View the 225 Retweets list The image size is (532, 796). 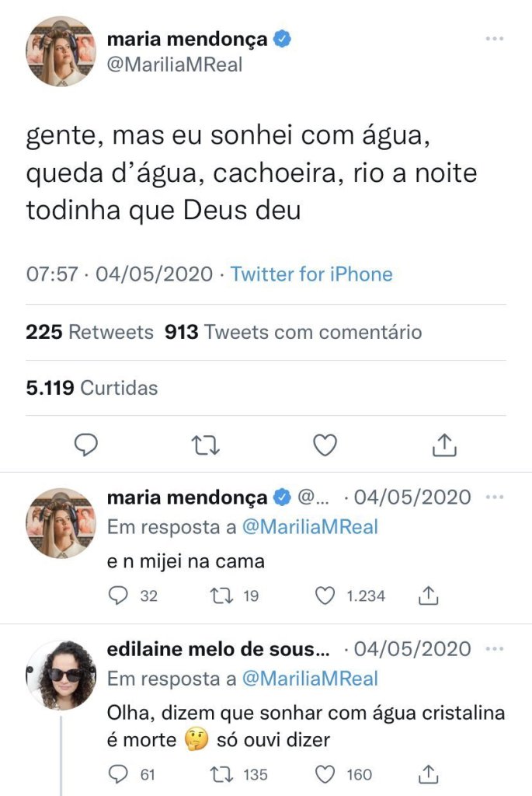point(90,333)
